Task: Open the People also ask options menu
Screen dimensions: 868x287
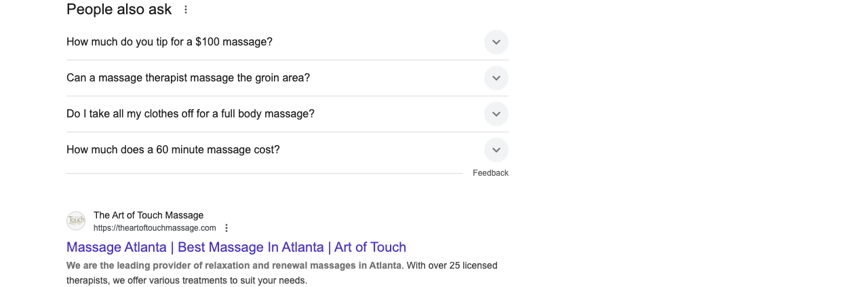Action: tap(186, 9)
